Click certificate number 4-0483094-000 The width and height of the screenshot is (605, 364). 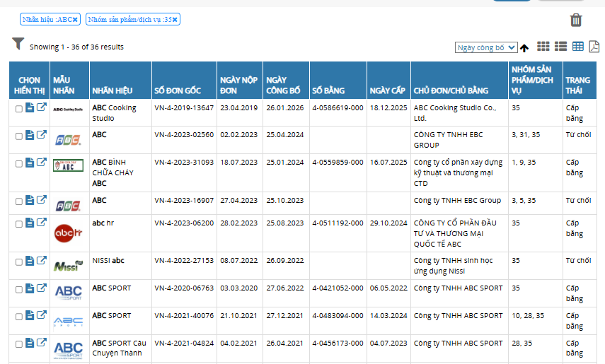[338, 315]
